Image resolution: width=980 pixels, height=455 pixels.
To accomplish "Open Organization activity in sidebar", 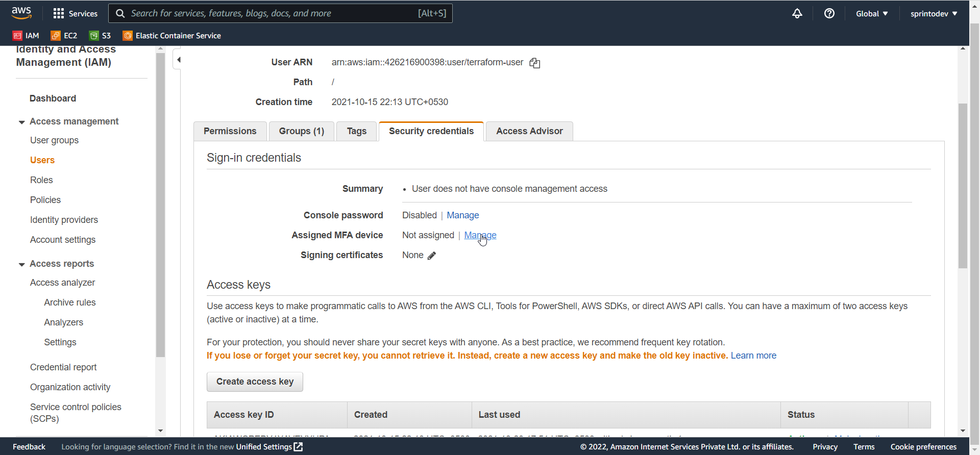I will coord(70,387).
